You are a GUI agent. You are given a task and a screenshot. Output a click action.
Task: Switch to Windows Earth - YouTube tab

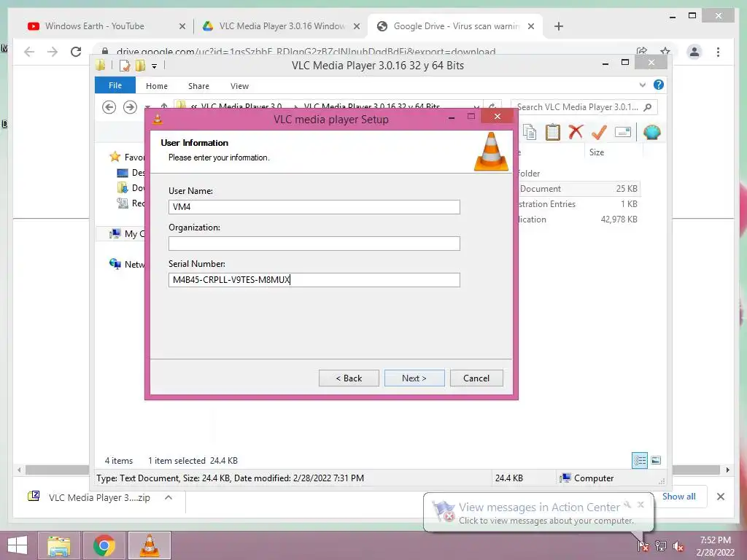tap(94, 26)
